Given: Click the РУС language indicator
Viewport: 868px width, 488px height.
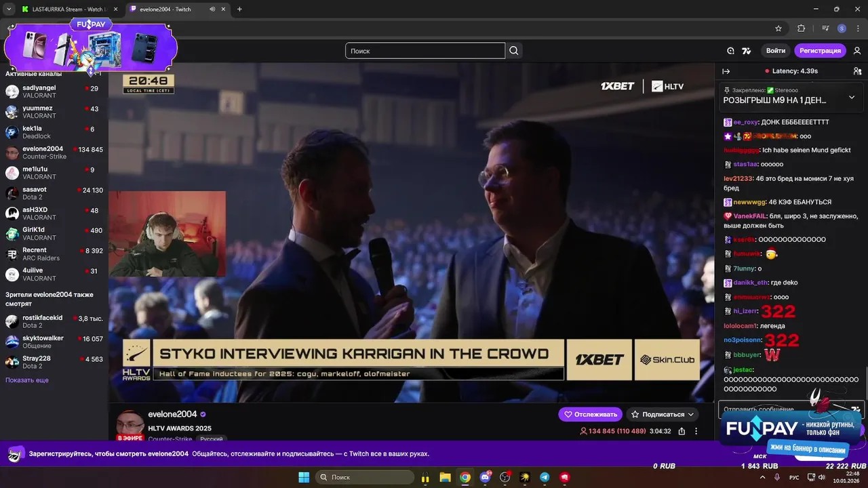Looking at the screenshot, I should pos(794,477).
